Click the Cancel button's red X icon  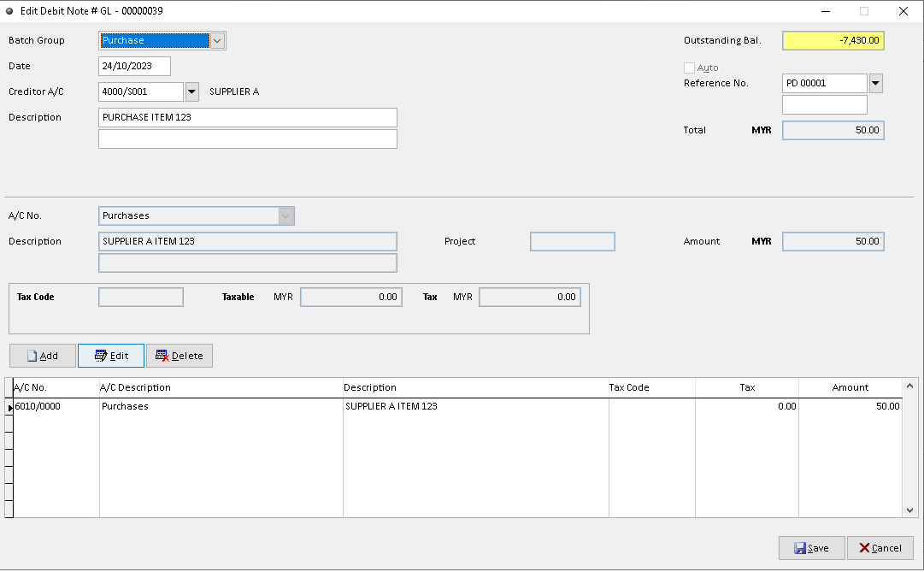(865, 548)
